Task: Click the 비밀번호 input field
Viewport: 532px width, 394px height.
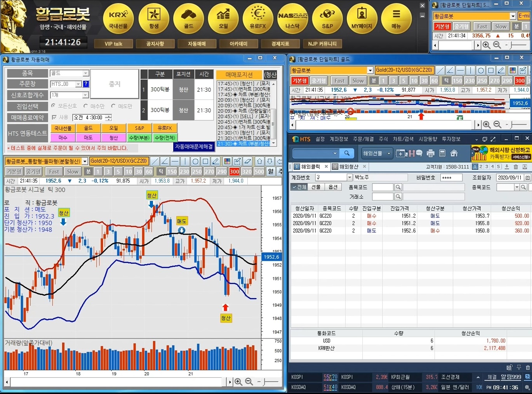Action: [x=451, y=178]
